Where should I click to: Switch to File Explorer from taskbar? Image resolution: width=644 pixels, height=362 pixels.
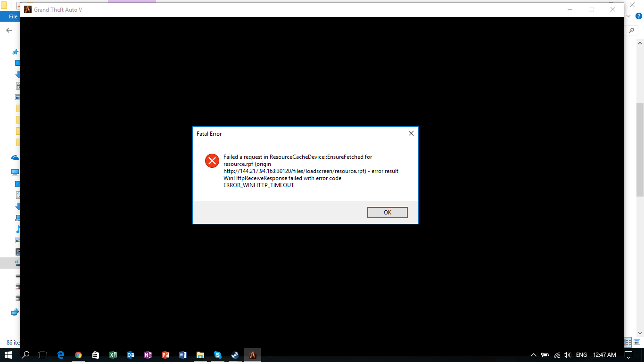pyautogui.click(x=200, y=355)
